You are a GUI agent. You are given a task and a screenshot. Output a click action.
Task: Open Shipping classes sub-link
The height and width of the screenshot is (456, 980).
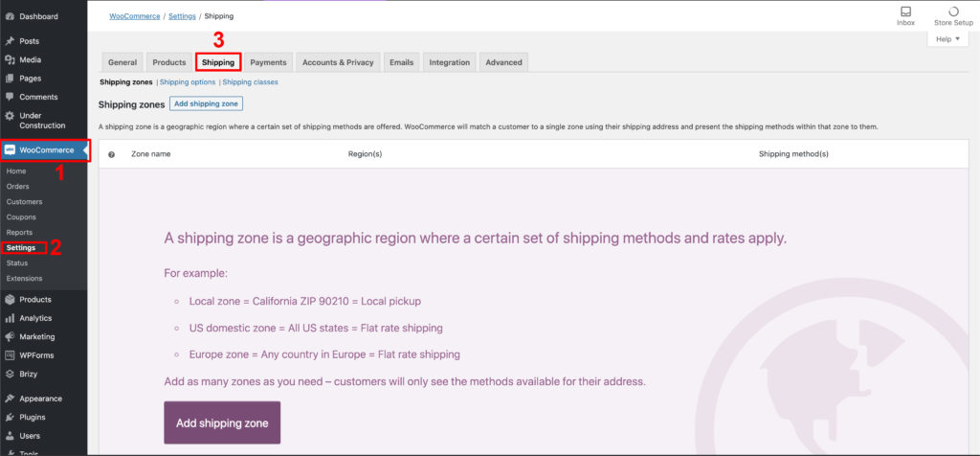pyautogui.click(x=250, y=82)
